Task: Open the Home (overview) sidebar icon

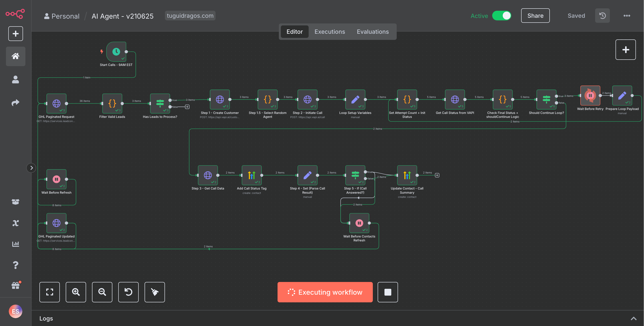Action: pos(16,56)
